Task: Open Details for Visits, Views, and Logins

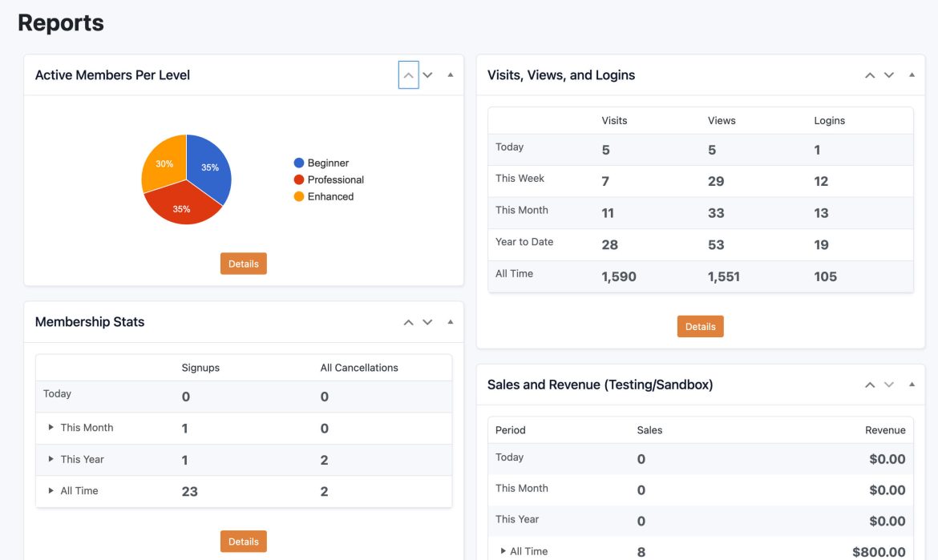Action: click(700, 326)
